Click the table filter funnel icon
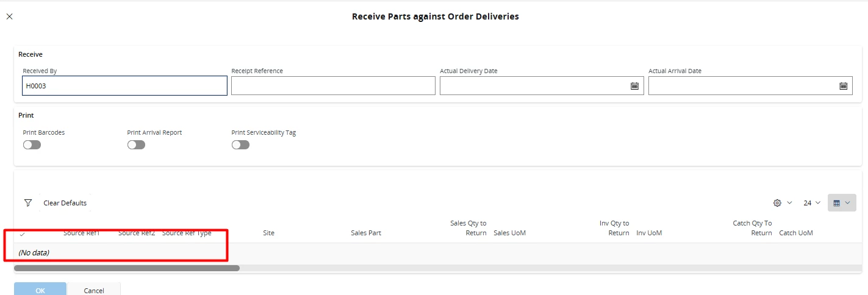 pyautogui.click(x=27, y=203)
